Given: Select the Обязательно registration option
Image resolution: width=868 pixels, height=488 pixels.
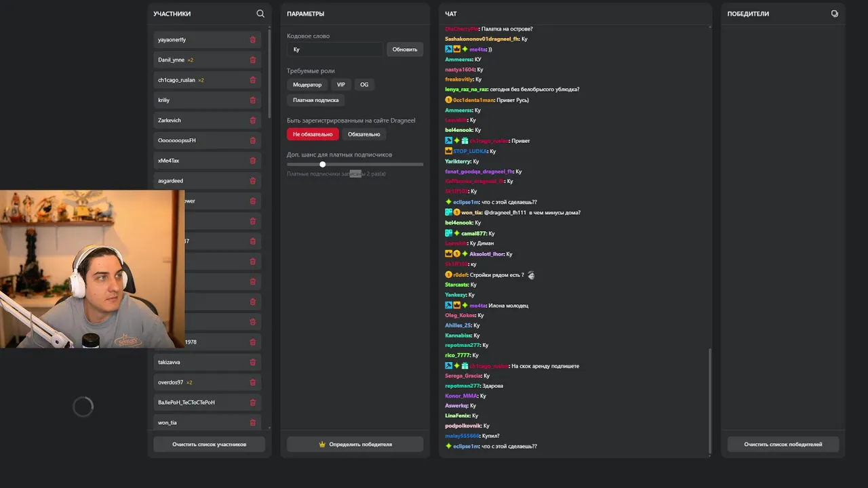Looking at the screenshot, I should point(363,134).
